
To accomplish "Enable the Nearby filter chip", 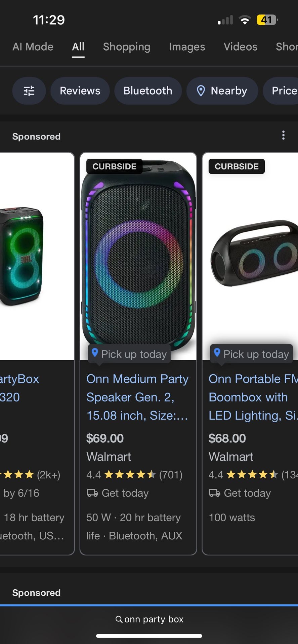I will click(x=222, y=91).
